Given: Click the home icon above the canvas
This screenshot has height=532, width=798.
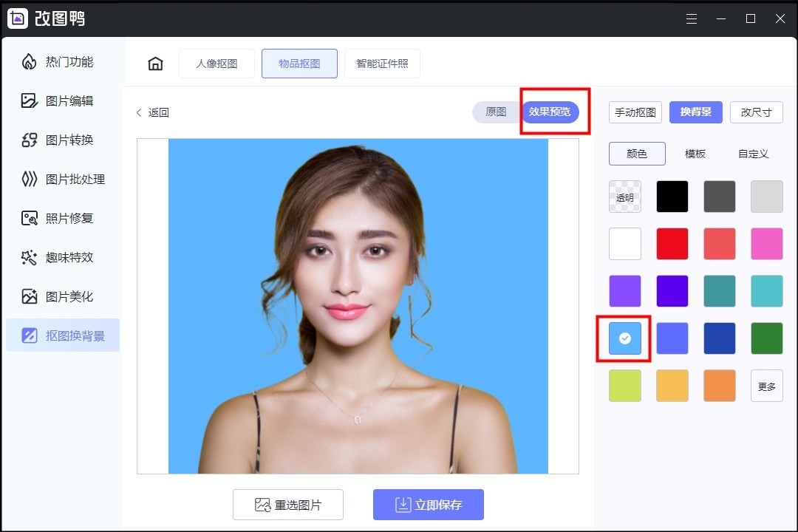Looking at the screenshot, I should click(155, 64).
